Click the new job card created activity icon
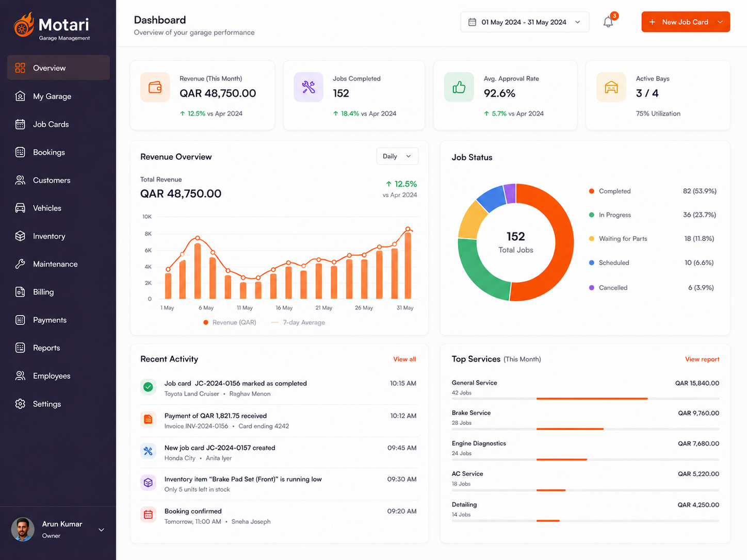This screenshot has width=747, height=560. click(x=148, y=451)
